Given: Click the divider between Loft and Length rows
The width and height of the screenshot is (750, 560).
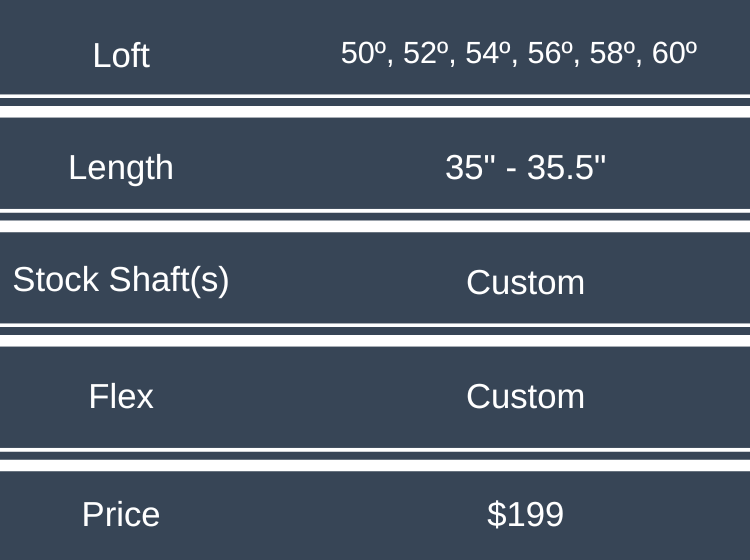Looking at the screenshot, I should click(375, 106).
